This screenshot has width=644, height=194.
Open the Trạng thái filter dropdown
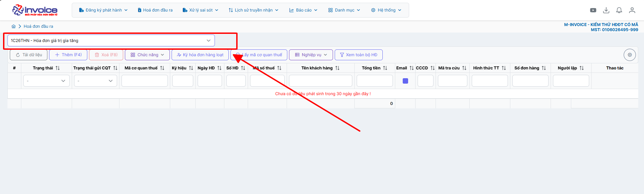46,81
